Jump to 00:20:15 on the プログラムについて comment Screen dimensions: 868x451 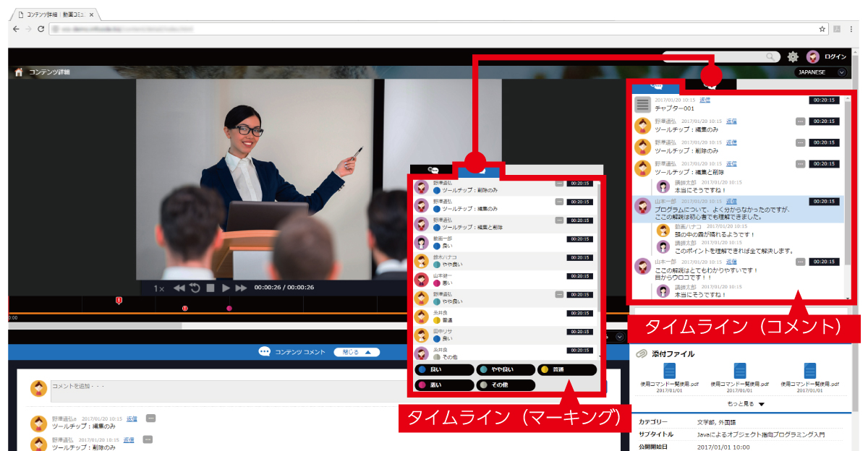[824, 202]
